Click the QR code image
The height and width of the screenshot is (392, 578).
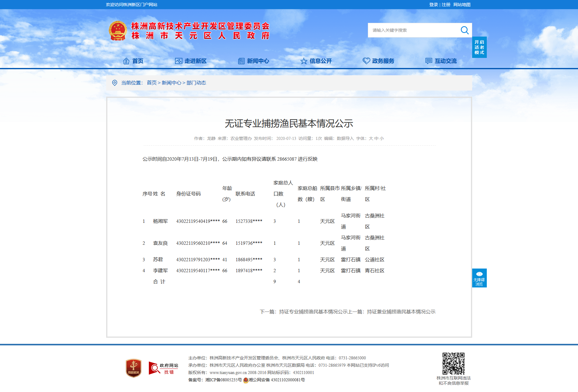(454, 364)
